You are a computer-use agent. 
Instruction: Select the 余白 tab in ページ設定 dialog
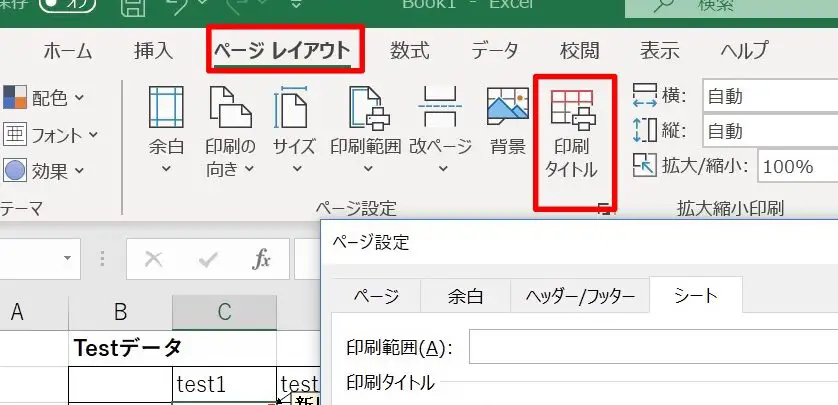(465, 296)
